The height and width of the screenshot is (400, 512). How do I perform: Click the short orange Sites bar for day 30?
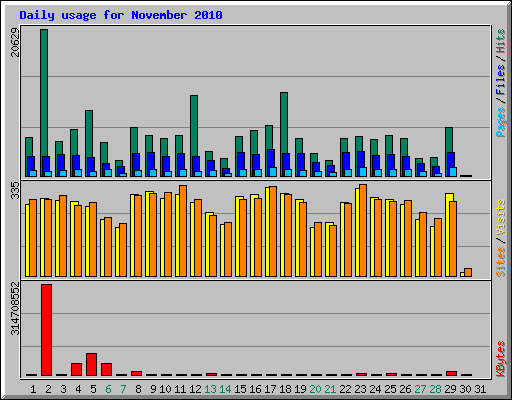pos(468,272)
